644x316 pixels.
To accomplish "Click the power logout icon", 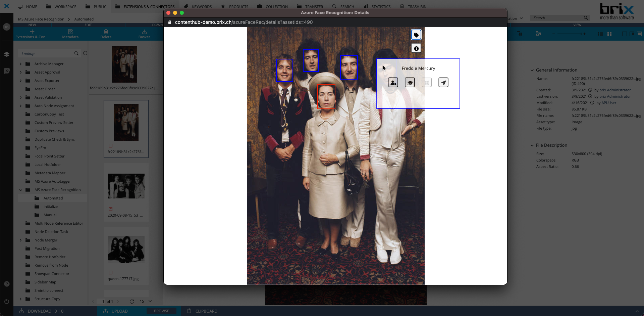I will click(7, 302).
